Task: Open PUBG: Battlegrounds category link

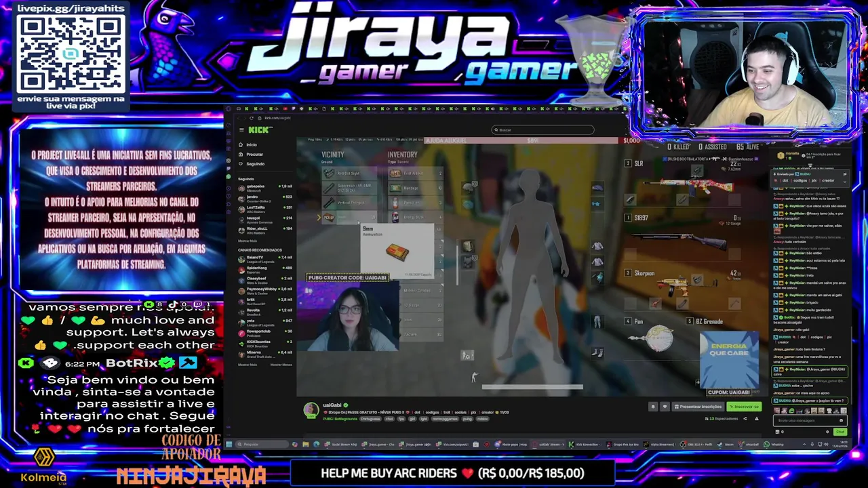Action: click(340, 419)
